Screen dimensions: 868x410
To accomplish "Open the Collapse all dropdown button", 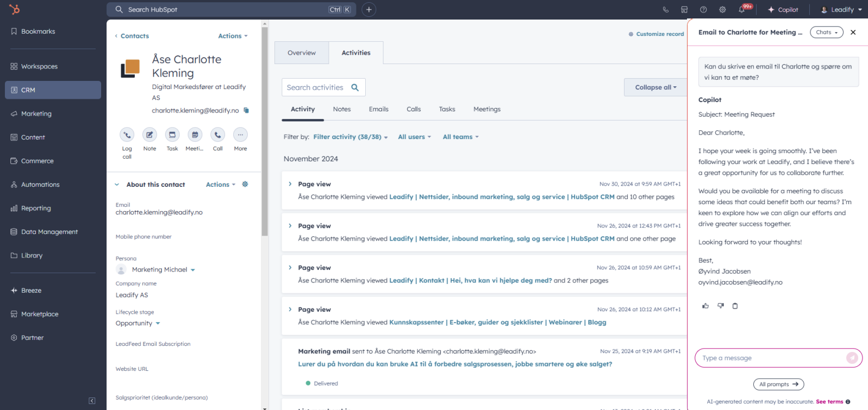I will click(655, 87).
